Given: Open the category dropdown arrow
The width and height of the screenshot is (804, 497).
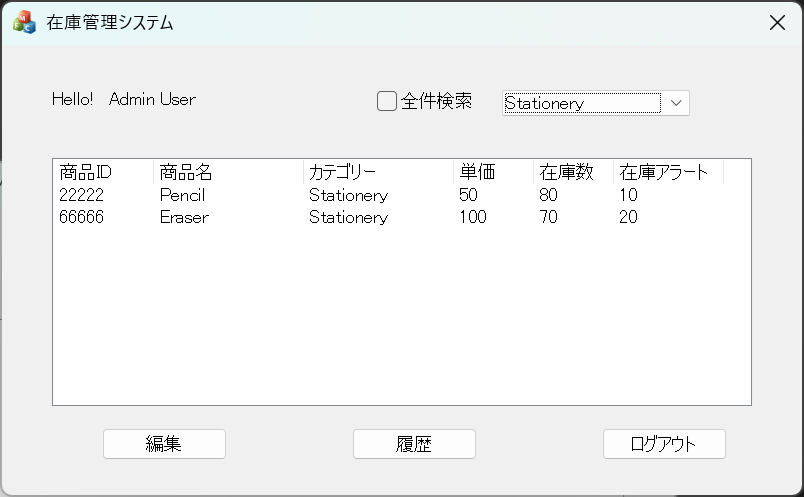Looking at the screenshot, I should pos(676,102).
